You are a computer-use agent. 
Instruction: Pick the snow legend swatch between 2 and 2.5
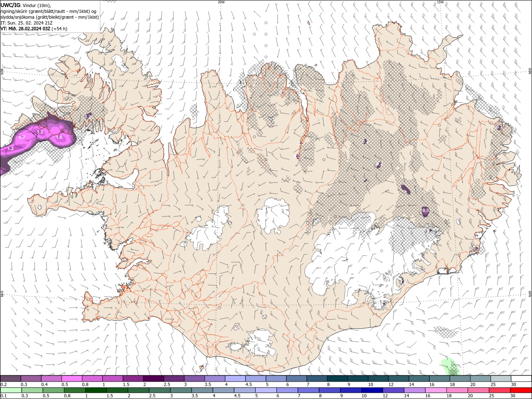(153, 379)
